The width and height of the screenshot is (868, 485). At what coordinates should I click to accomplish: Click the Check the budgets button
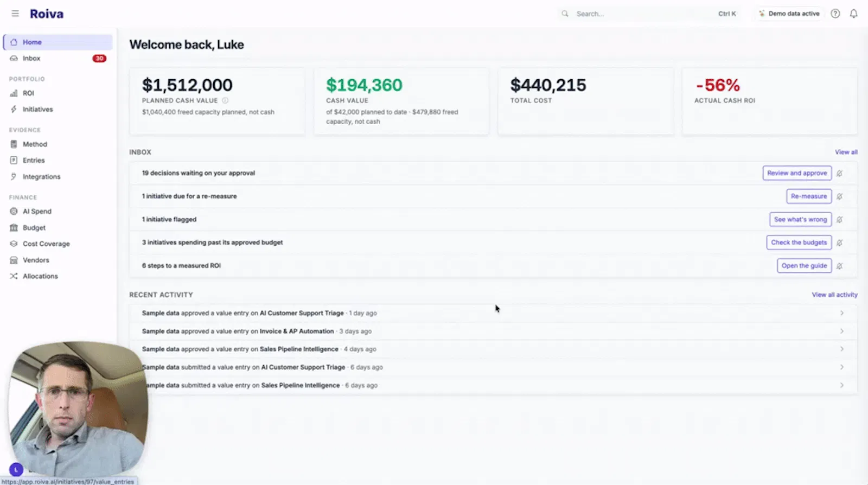pyautogui.click(x=799, y=242)
